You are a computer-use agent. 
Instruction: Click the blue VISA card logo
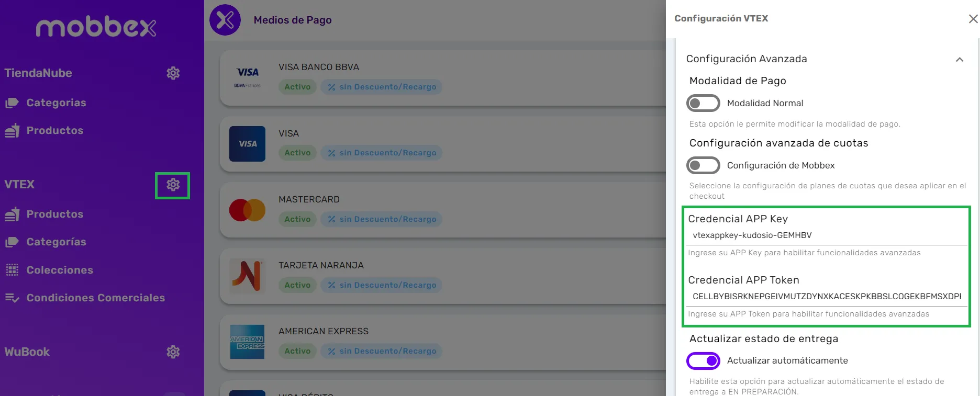(248, 144)
